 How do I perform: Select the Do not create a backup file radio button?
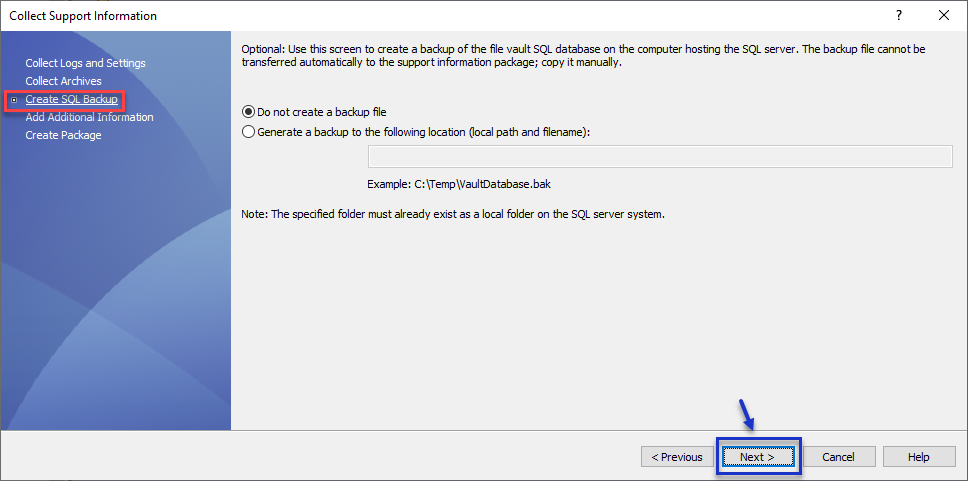[249, 111]
